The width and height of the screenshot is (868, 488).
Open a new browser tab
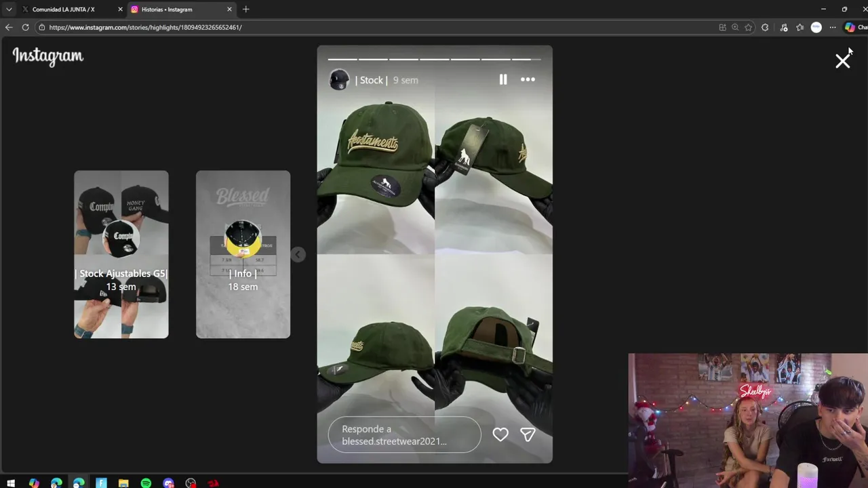246,9
